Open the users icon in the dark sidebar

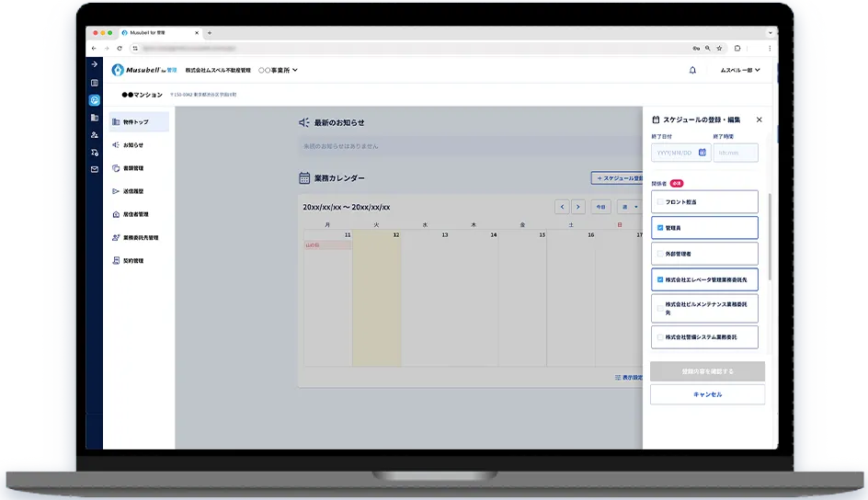click(x=95, y=135)
